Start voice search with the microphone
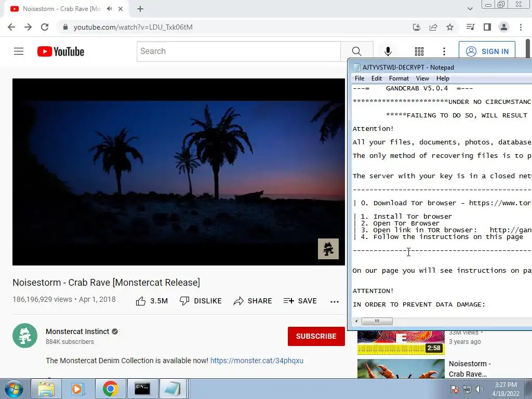 pyautogui.click(x=388, y=51)
